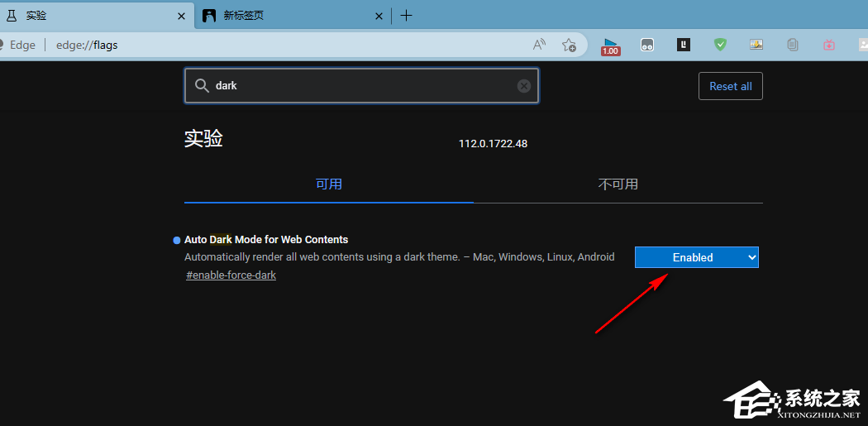The height and width of the screenshot is (426, 868).
Task: Click the Tampermonkey extension icon
Action: [x=647, y=45]
